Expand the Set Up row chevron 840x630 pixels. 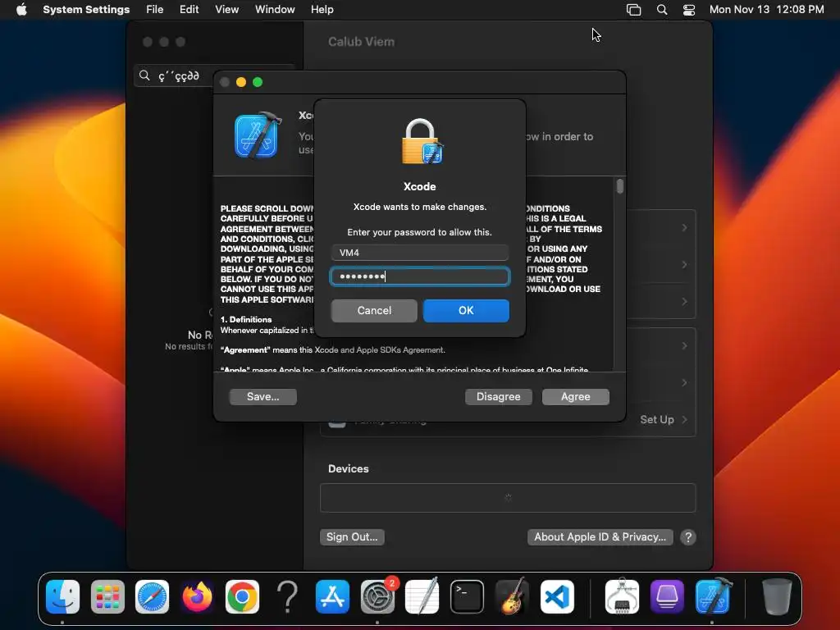click(685, 419)
